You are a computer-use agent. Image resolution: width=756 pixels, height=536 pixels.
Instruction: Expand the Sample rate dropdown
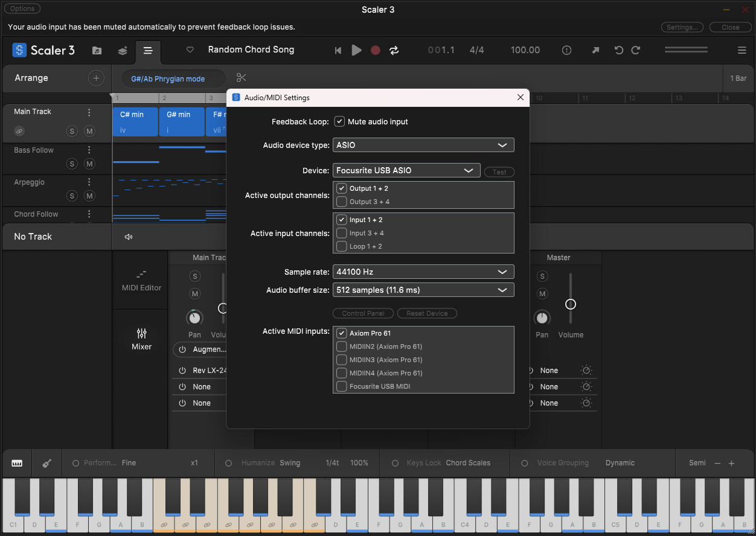(423, 272)
